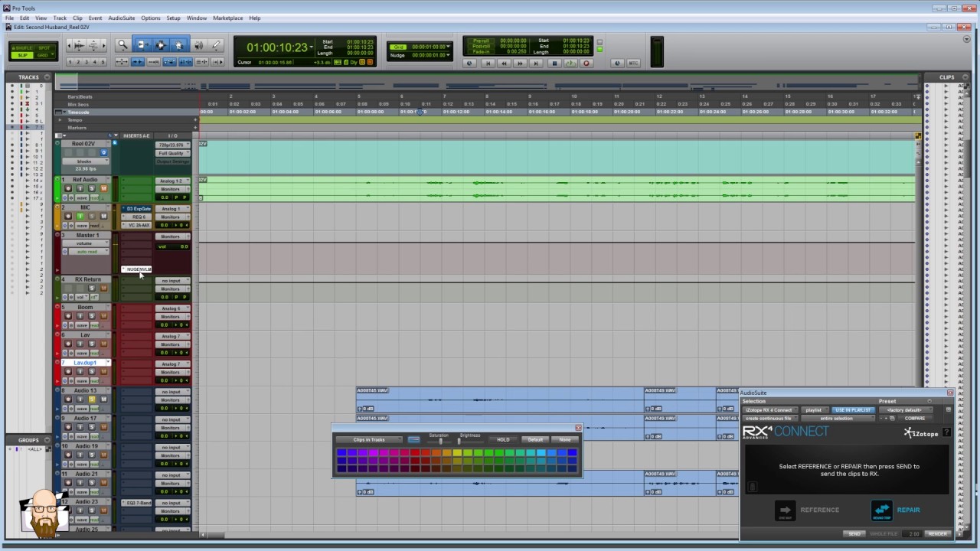Select zoom preset 5 button
The image size is (980, 551).
[103, 62]
